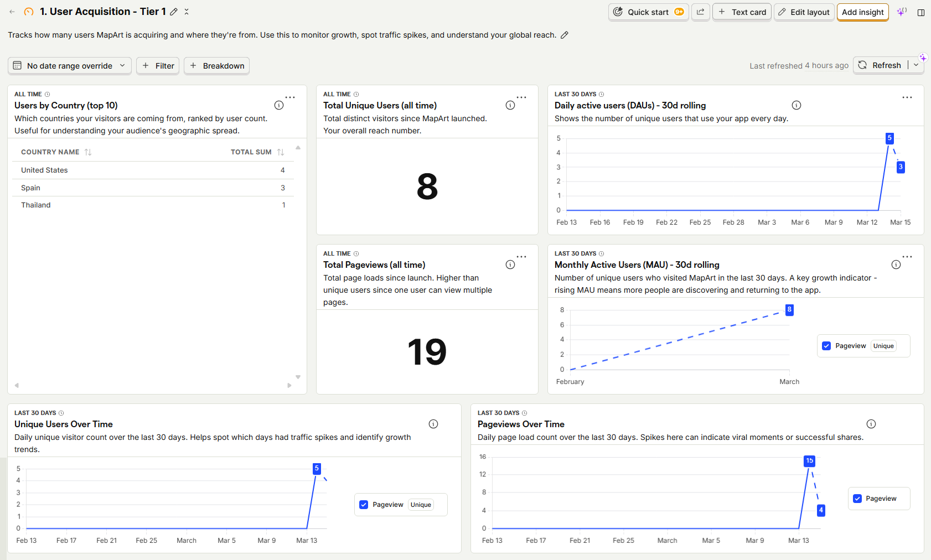Viewport: 931px width, 560px height.
Task: Edit the dashboard description via its pencil icon
Action: (565, 35)
